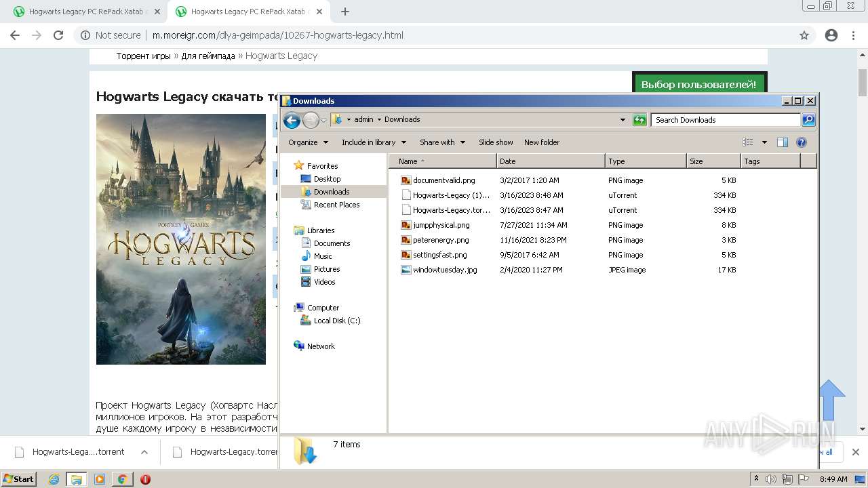The width and height of the screenshot is (868, 488).
Task: Click the Tags column header
Action: (x=770, y=161)
